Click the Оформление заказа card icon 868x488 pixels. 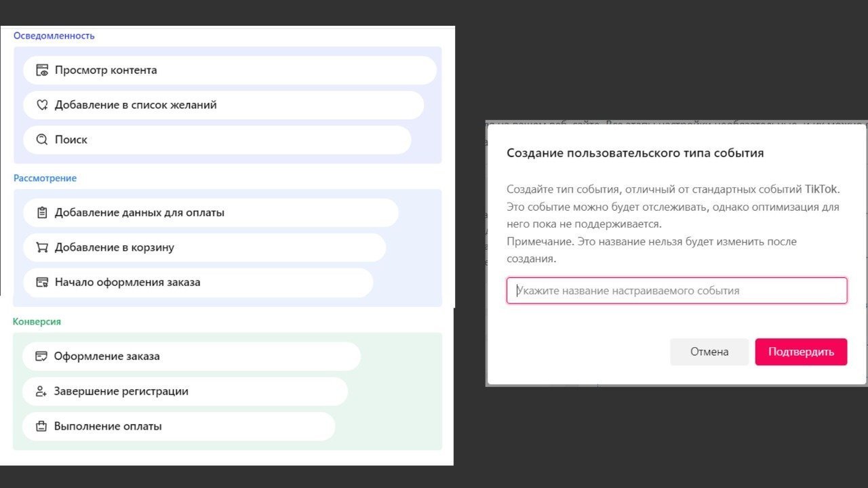[41, 356]
